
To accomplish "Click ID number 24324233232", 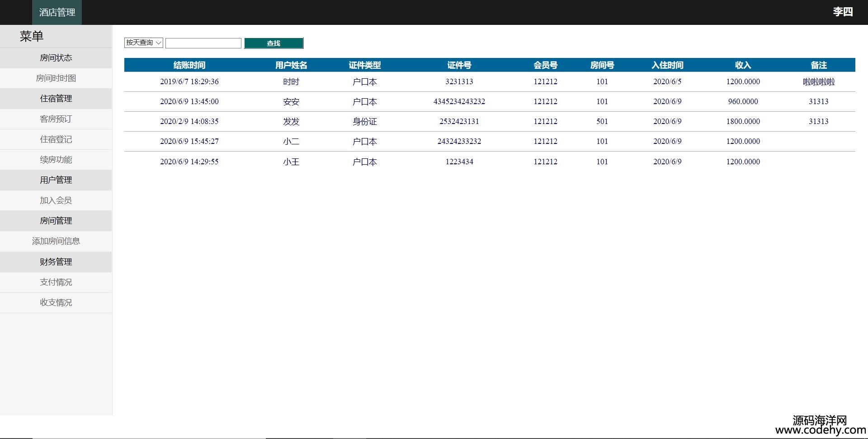I will [x=459, y=142].
